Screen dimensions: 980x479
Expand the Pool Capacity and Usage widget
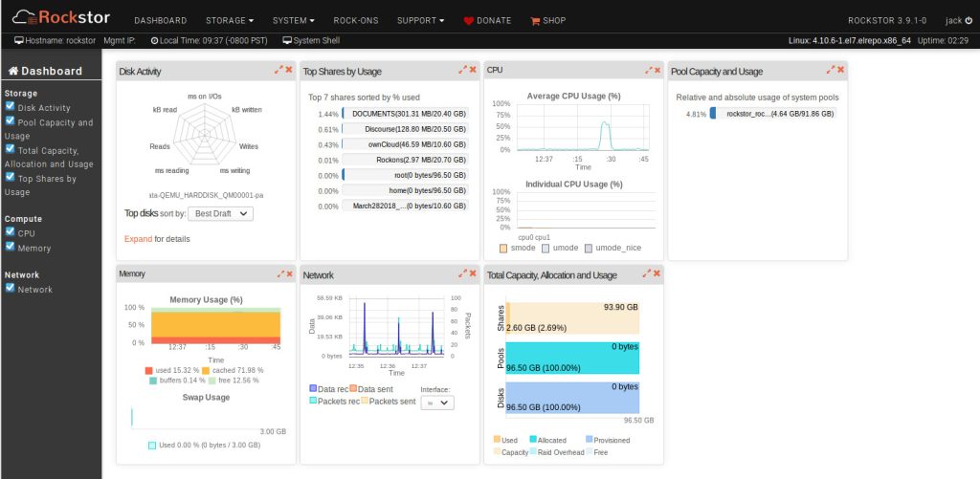click(x=830, y=70)
